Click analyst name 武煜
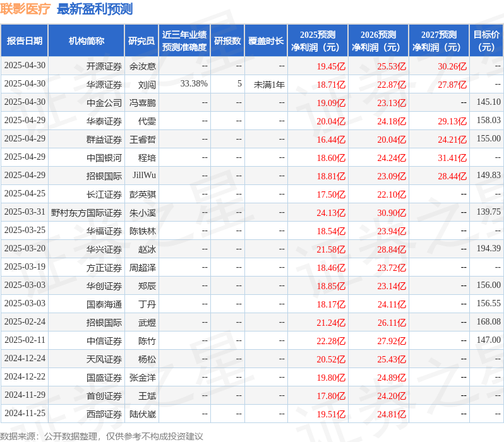 click(x=147, y=323)
